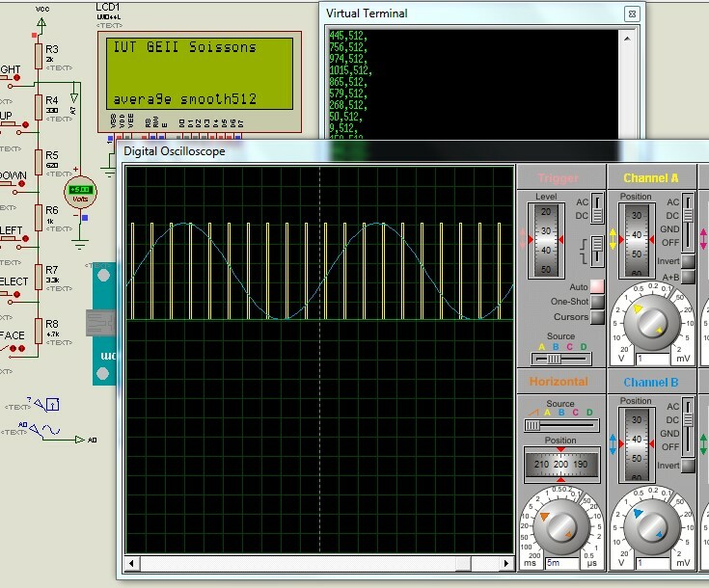Enable the trigger Auto button
This screenshot has width=709, height=588.
tap(596, 287)
